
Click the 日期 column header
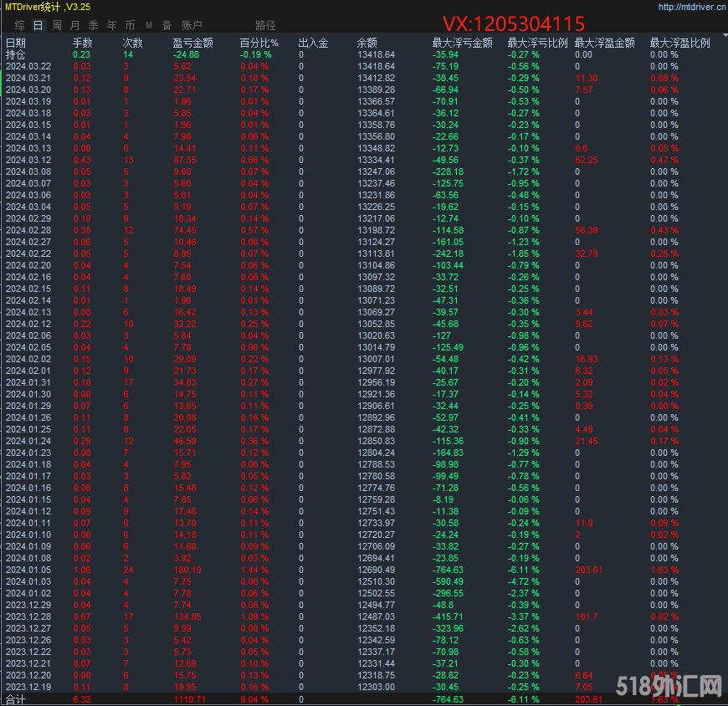[16, 43]
